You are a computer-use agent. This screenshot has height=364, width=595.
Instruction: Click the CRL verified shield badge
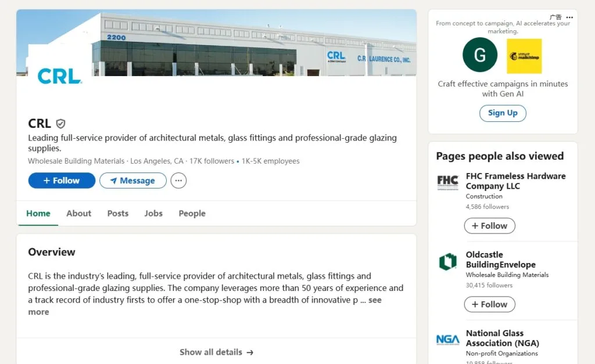click(x=60, y=124)
